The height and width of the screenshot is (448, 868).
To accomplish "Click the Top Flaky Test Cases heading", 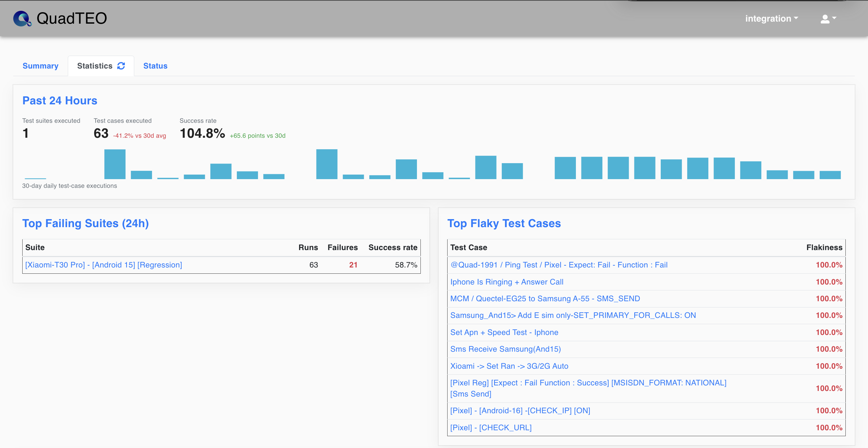I will pyautogui.click(x=504, y=223).
